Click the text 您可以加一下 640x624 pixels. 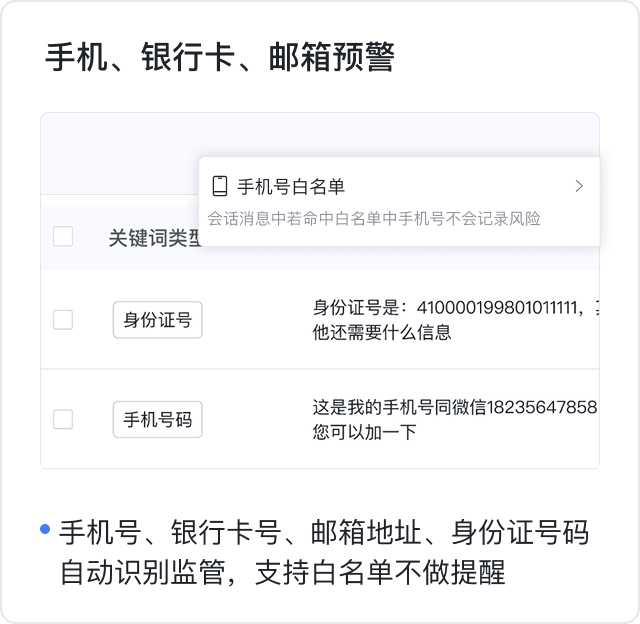pyautogui.click(x=364, y=432)
